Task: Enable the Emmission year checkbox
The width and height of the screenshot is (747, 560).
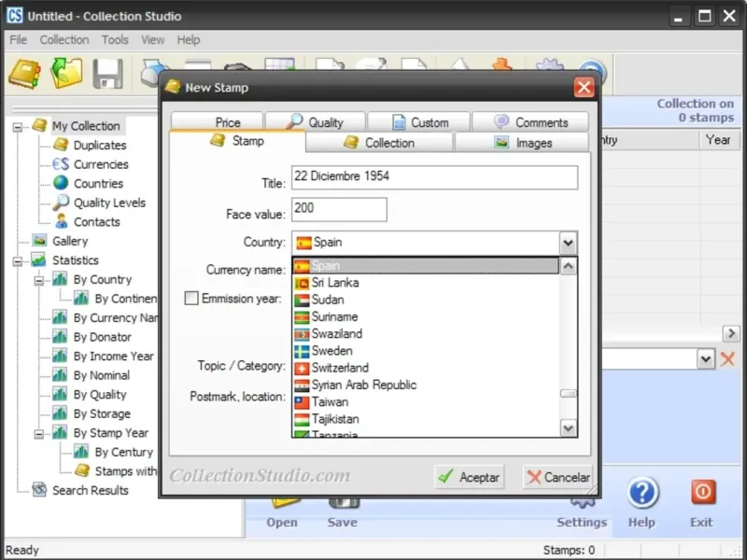Action: click(191, 298)
